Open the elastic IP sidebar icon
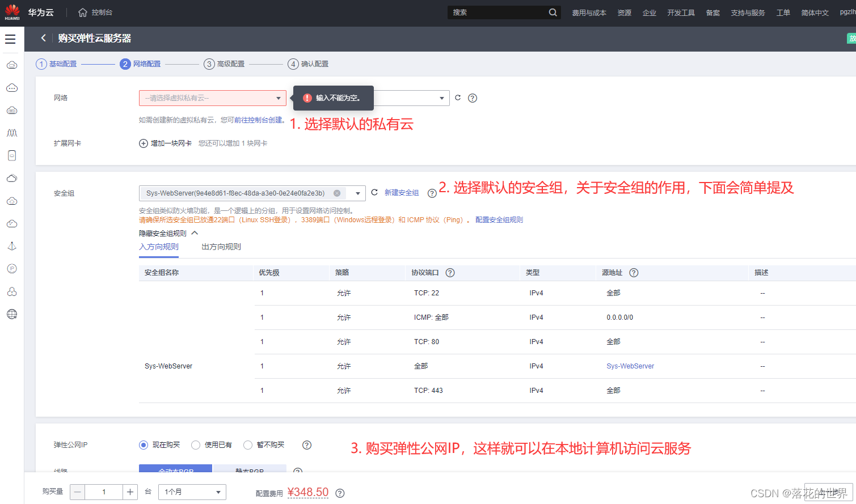 tap(12, 269)
